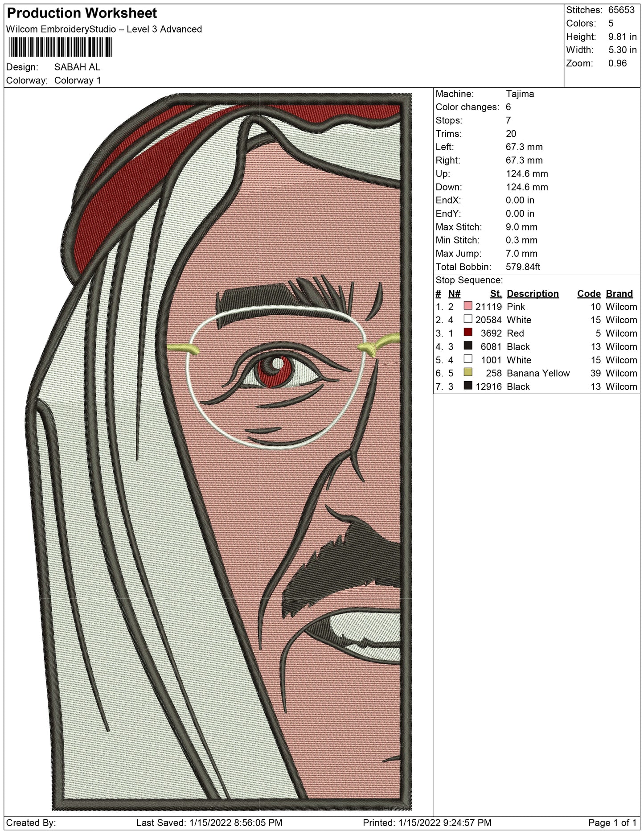
Task: Click the 'Production Worksheet' title
Action: (x=82, y=13)
